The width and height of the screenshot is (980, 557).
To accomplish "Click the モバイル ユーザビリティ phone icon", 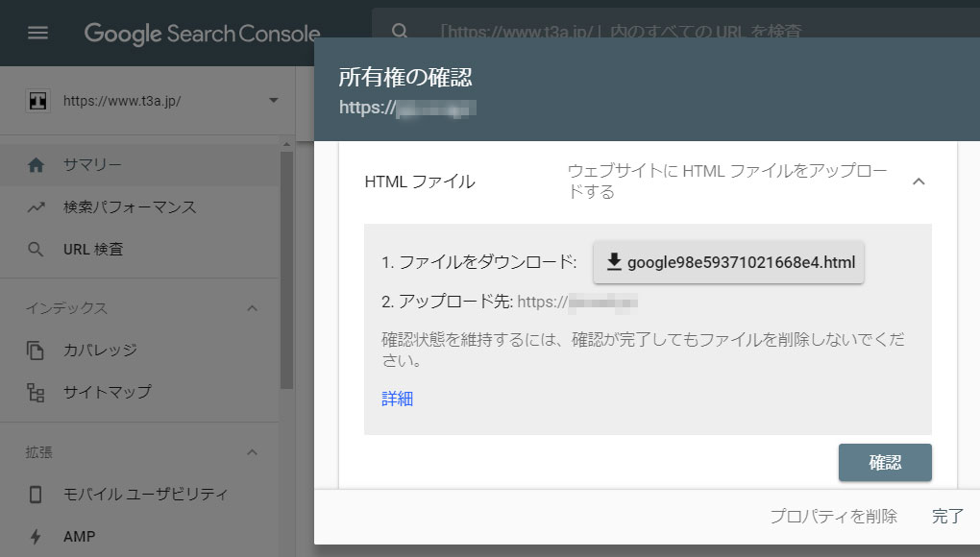I will click(36, 495).
